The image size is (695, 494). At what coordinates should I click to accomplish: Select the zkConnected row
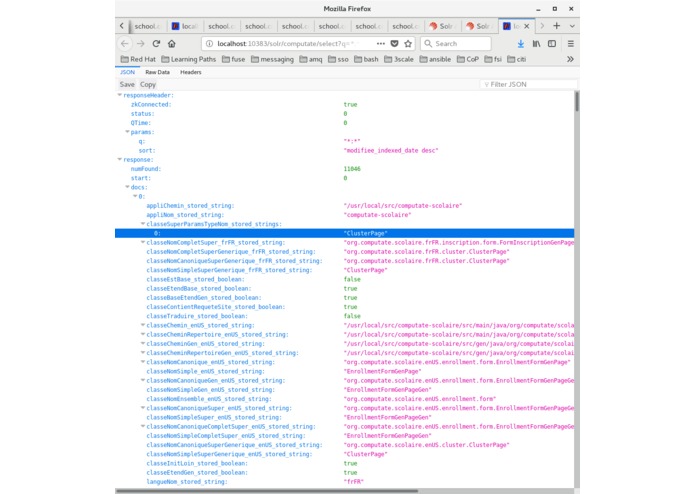[344, 104]
